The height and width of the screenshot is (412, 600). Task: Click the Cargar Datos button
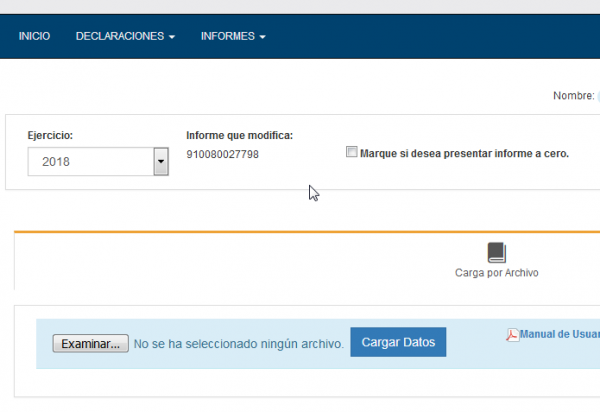(x=398, y=342)
